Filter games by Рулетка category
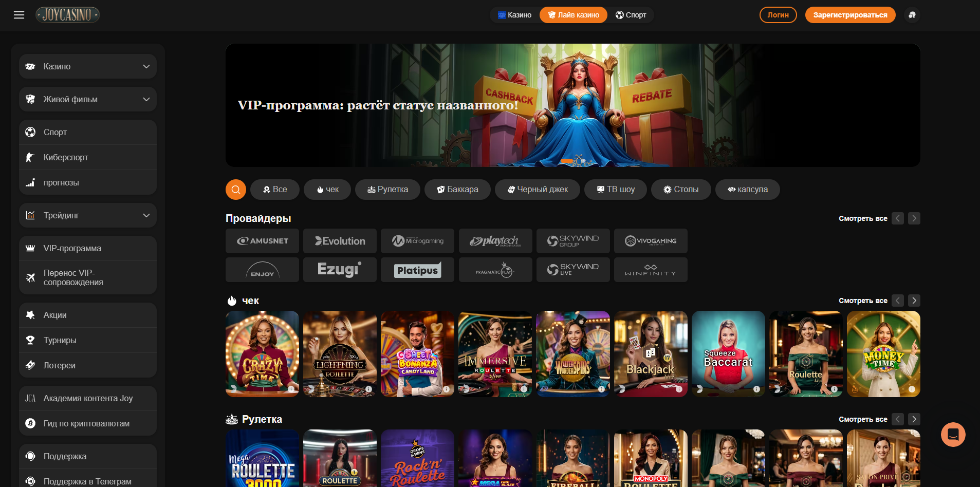Screen dimensions: 980x487 [x=387, y=190]
